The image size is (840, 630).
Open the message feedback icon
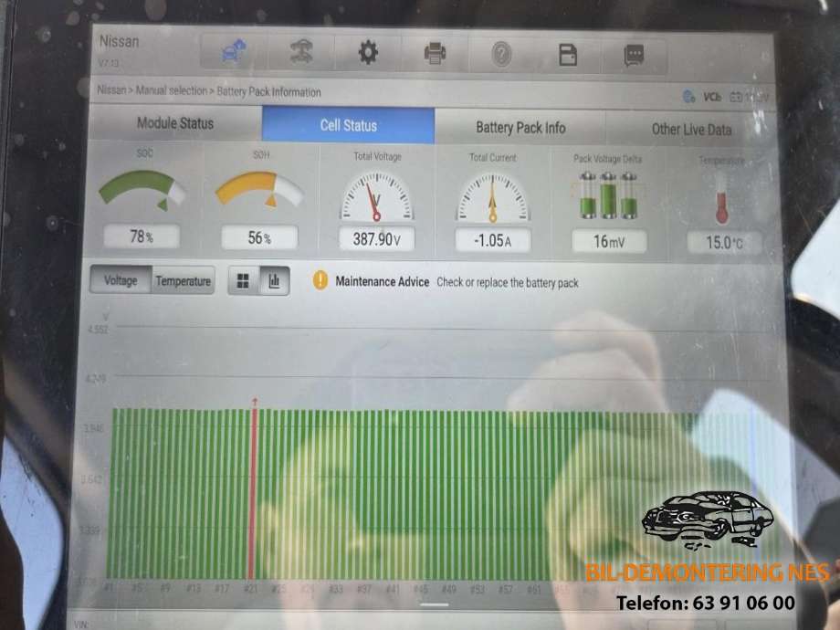click(635, 56)
